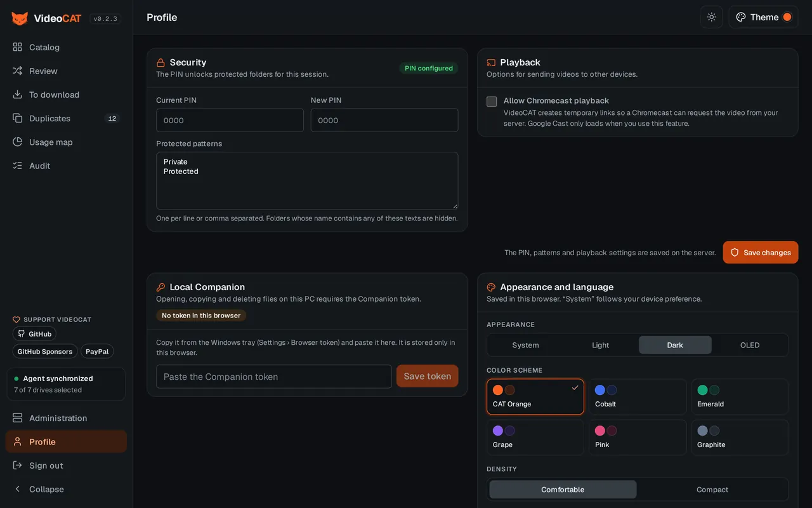This screenshot has height=508, width=812.
Task: Click the No token in this browser badge
Action: coord(201,316)
